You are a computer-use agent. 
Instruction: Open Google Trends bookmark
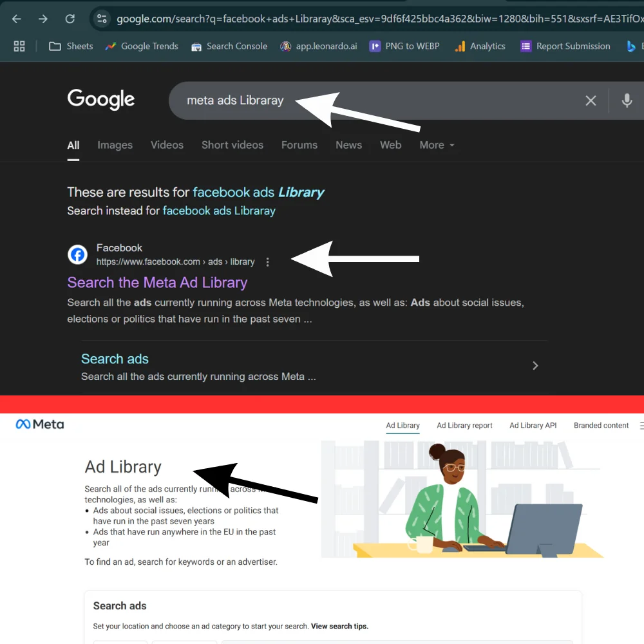pos(142,46)
